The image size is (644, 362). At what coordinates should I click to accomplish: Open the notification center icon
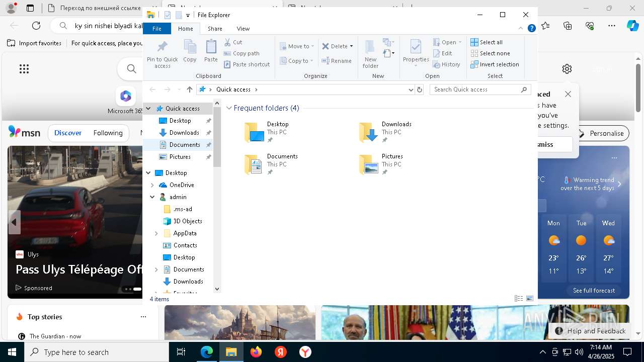point(627,352)
